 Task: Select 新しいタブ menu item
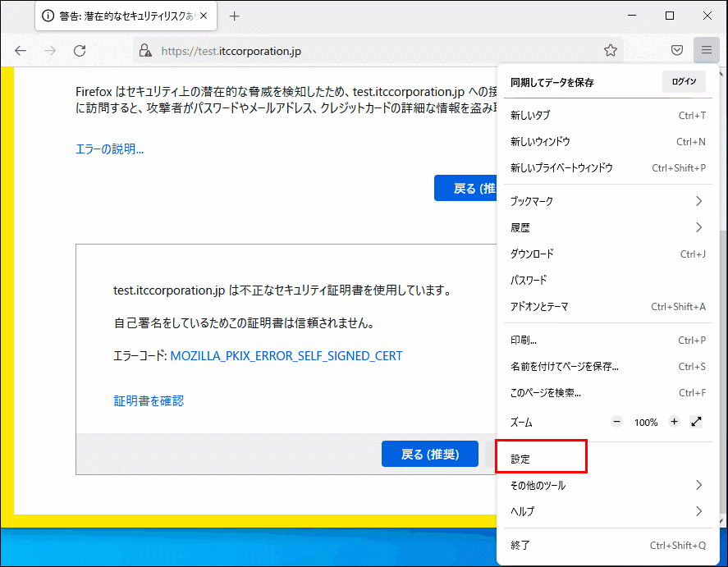click(607, 116)
